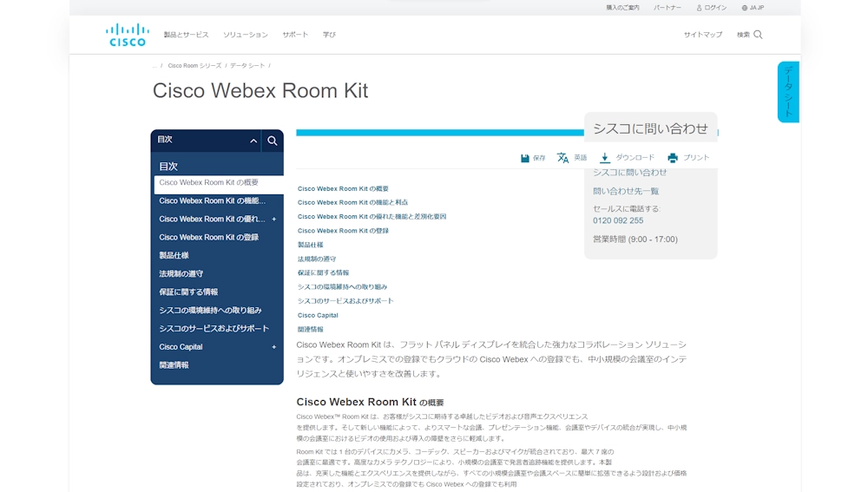Click the Cisco Room シリーズ breadcrumb
This screenshot has width=868, height=492.
194,66
